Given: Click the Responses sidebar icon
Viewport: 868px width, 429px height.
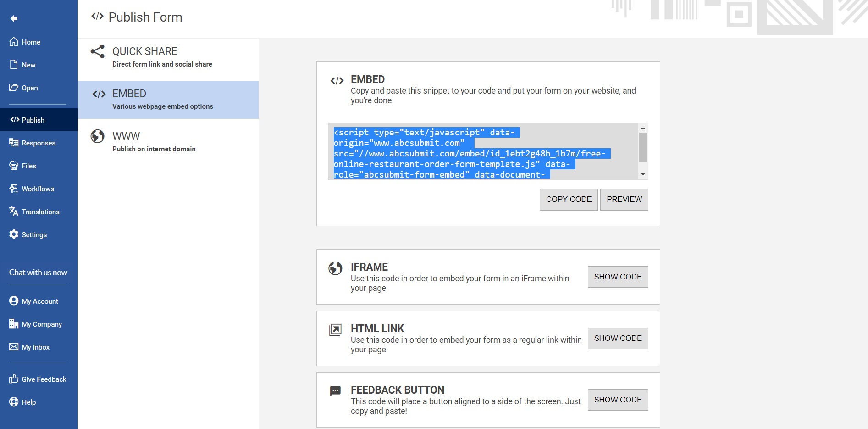Looking at the screenshot, I should point(14,143).
